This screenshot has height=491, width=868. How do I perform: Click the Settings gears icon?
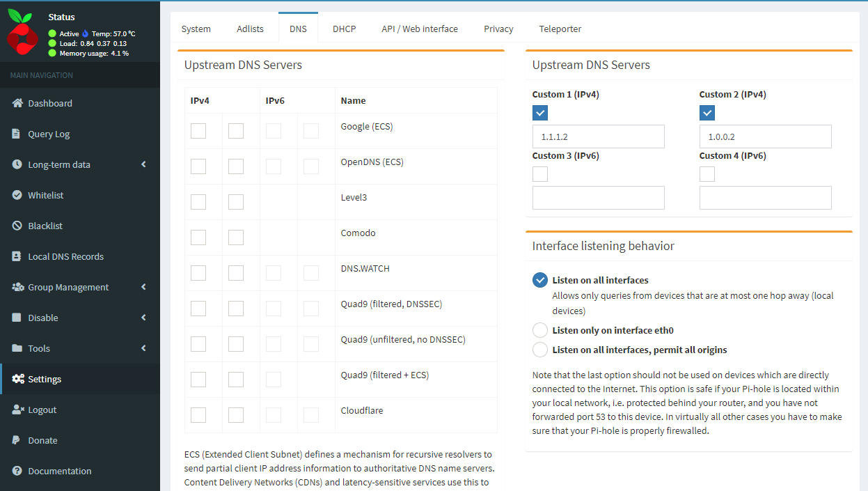coord(18,379)
